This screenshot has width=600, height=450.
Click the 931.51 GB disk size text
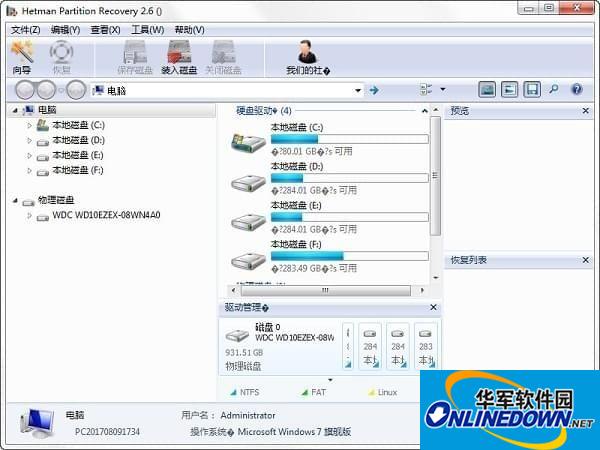[244, 352]
